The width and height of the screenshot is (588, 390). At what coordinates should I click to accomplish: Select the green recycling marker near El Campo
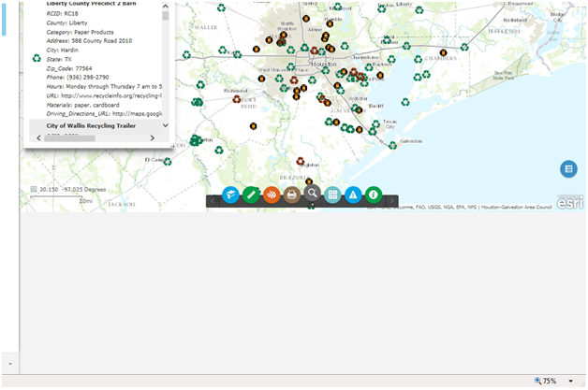point(168,162)
